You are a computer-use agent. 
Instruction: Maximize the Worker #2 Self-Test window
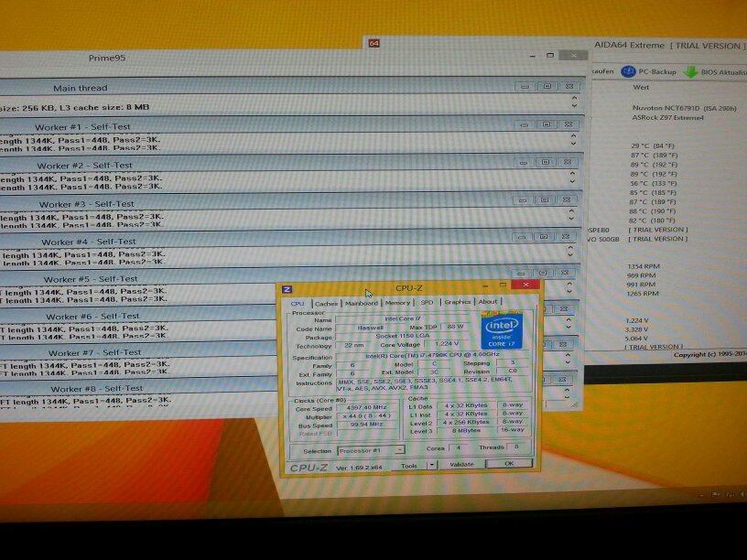click(545, 162)
